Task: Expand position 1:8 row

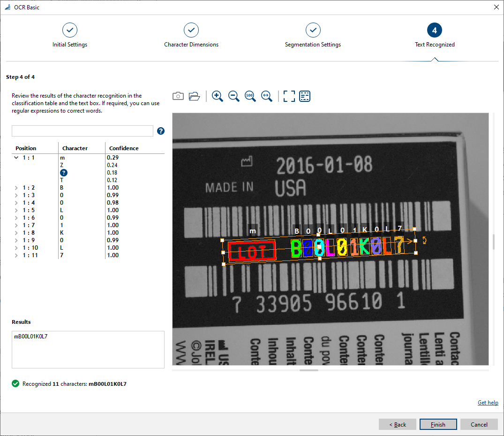Action: click(x=16, y=233)
